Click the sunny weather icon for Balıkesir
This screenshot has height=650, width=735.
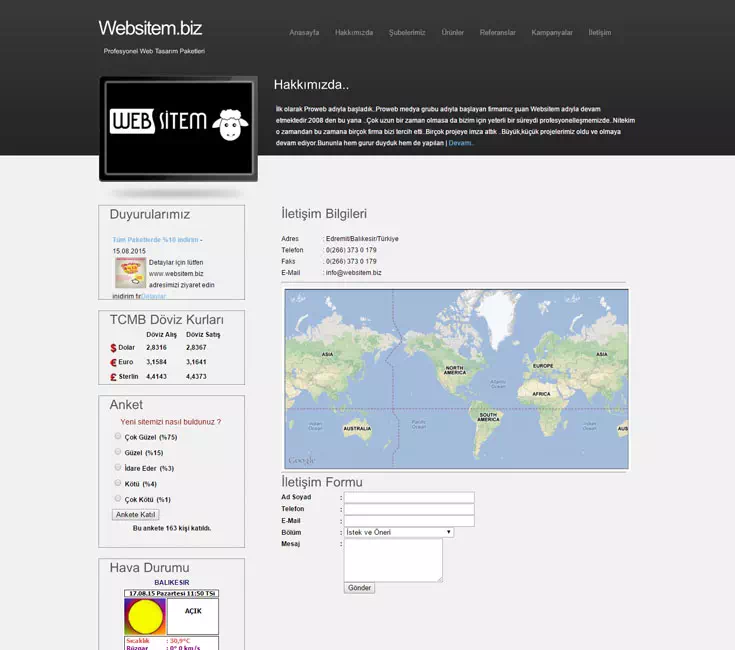click(x=145, y=617)
